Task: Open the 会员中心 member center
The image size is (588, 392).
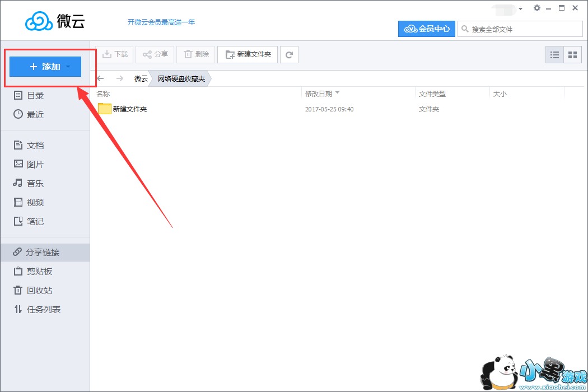Action: 427,29
